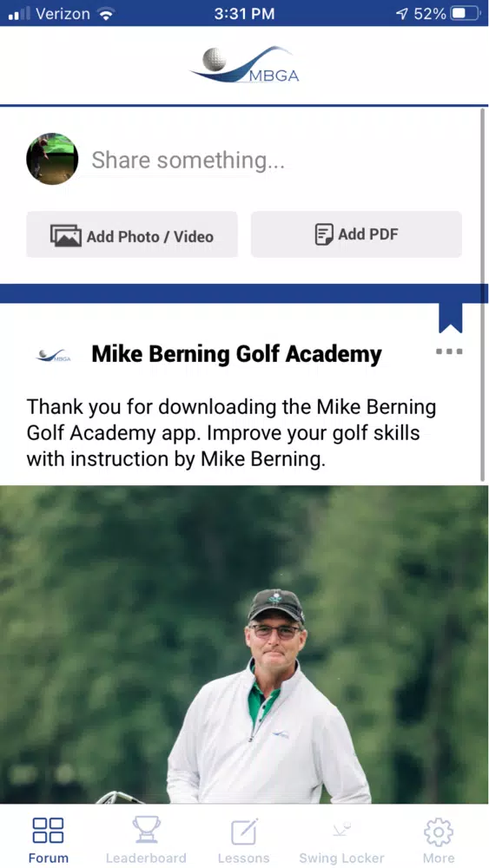Tap the Share something input field
This screenshot has width=489, height=868.
[277, 160]
